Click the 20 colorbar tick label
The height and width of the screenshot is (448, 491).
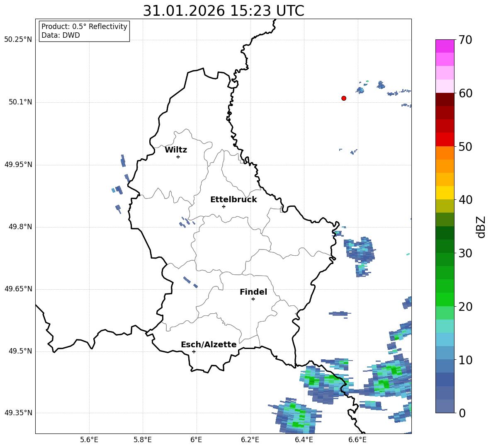pos(465,307)
